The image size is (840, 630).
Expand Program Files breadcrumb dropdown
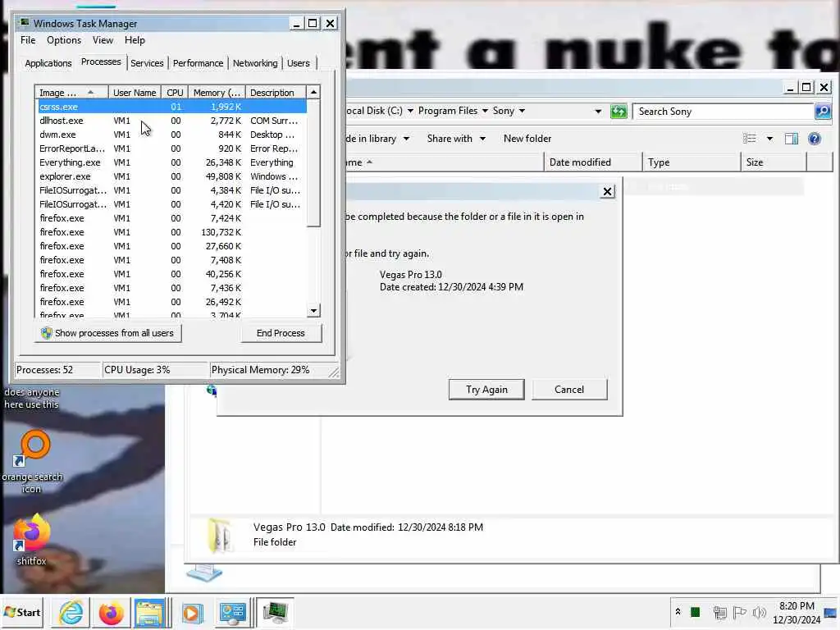click(x=485, y=111)
